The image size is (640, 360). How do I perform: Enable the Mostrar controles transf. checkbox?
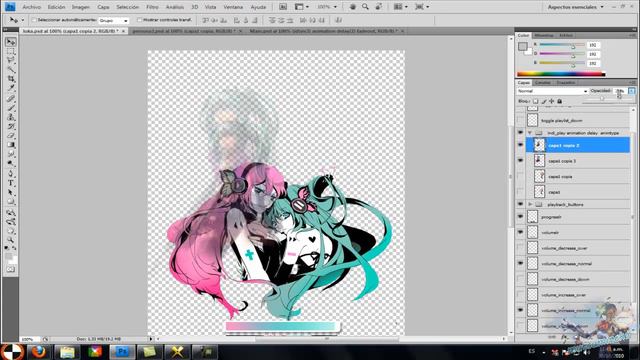click(139, 20)
